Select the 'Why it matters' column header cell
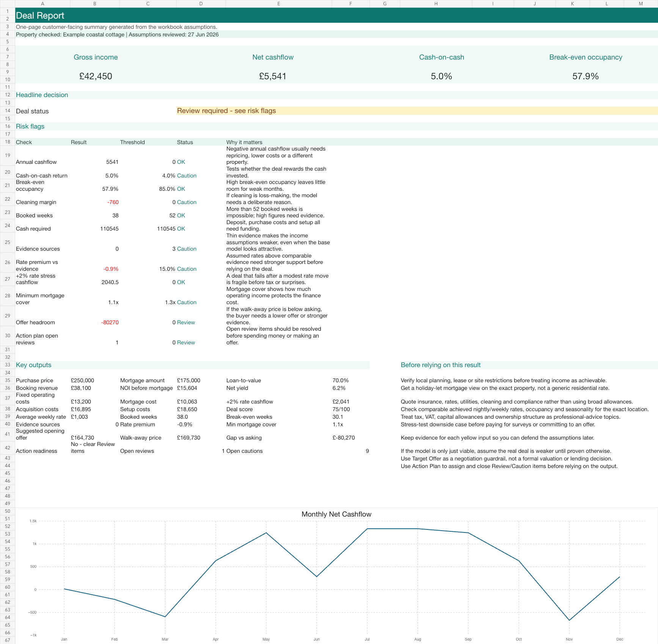Image resolution: width=658 pixels, height=644 pixels. pyautogui.click(x=244, y=142)
